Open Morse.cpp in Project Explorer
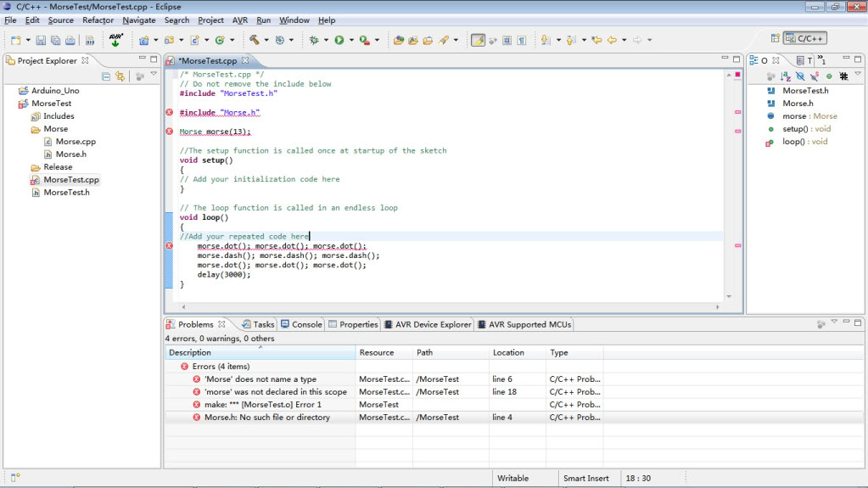This screenshot has width=868, height=488. point(76,142)
